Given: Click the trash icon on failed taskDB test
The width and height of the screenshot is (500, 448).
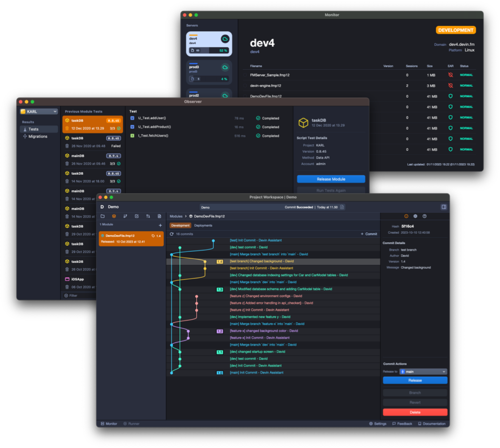Looking at the screenshot, I should [67, 146].
